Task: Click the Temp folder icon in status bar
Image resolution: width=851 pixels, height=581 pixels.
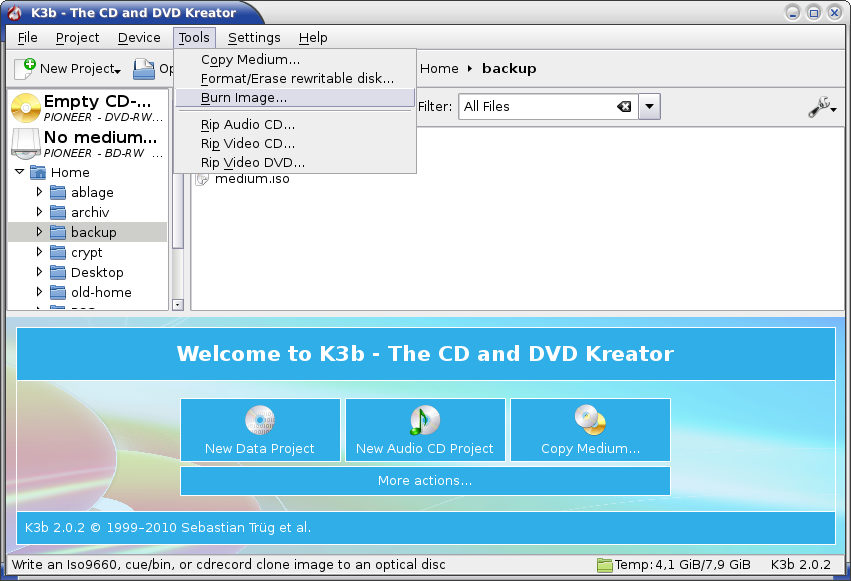Action: [x=604, y=565]
